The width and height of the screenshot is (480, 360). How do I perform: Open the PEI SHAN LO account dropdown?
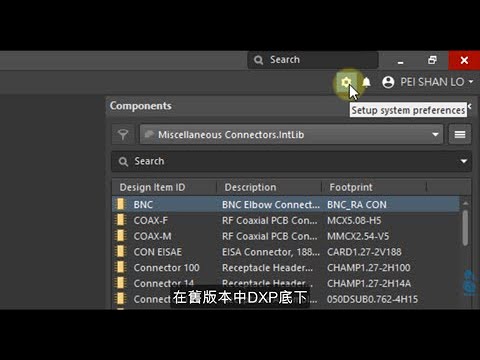(x=437, y=82)
